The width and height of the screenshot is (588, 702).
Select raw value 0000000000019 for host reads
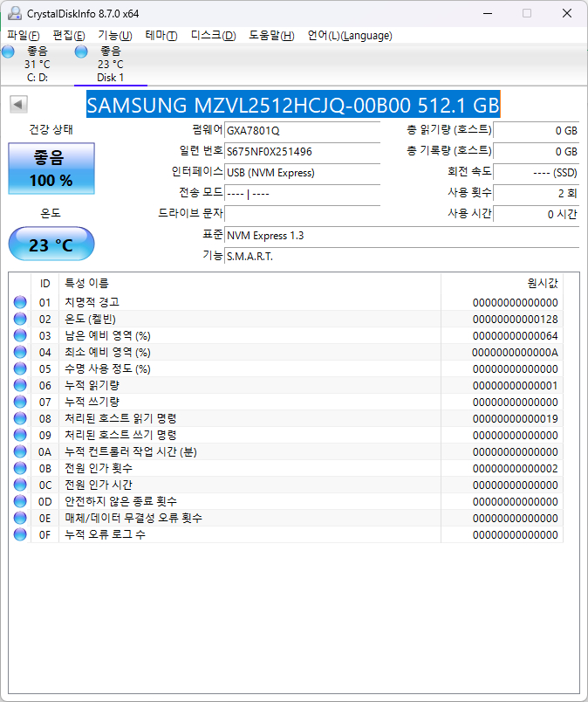tap(515, 418)
